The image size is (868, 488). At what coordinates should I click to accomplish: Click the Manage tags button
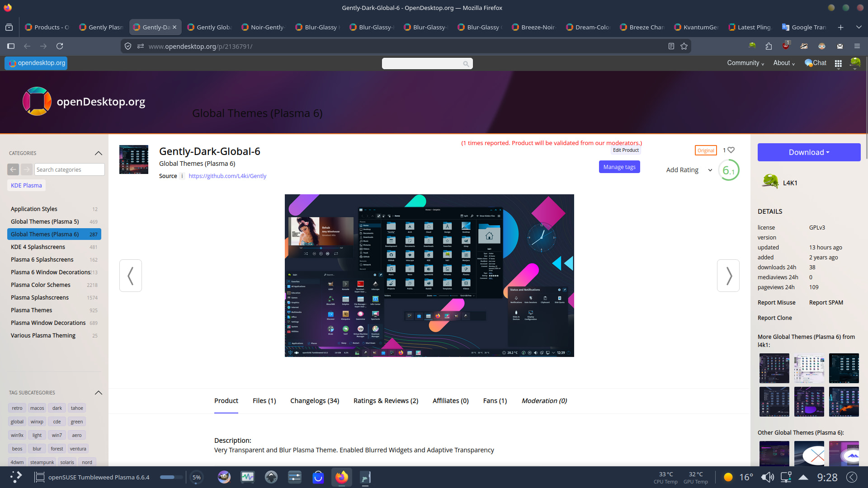pyautogui.click(x=619, y=167)
